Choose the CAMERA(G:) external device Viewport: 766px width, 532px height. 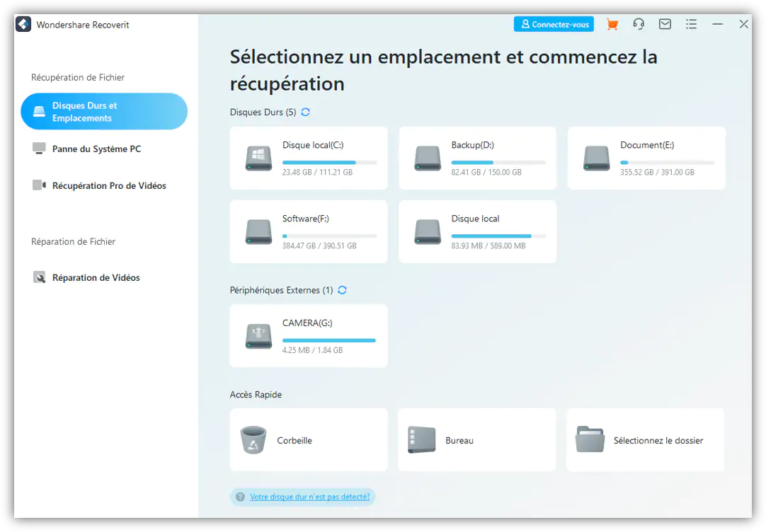(x=308, y=336)
